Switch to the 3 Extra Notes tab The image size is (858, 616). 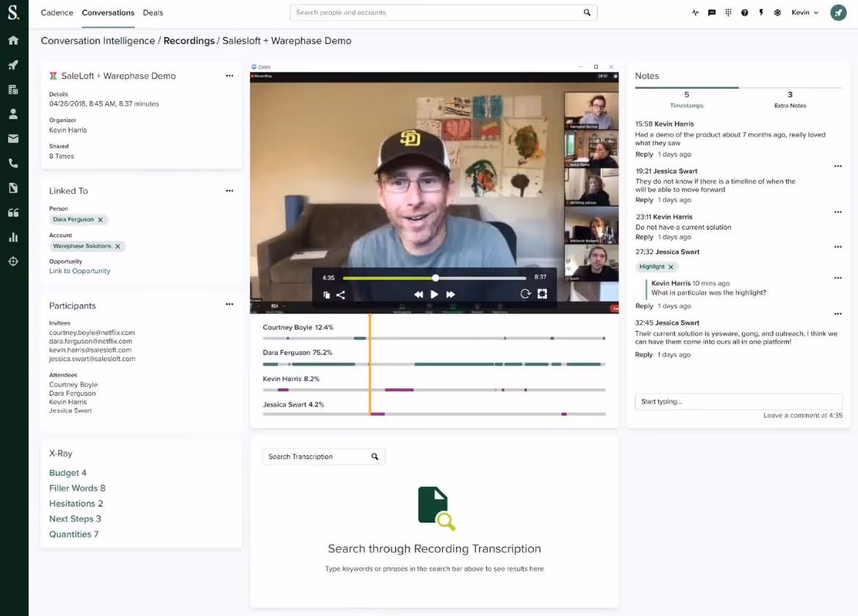click(x=790, y=100)
